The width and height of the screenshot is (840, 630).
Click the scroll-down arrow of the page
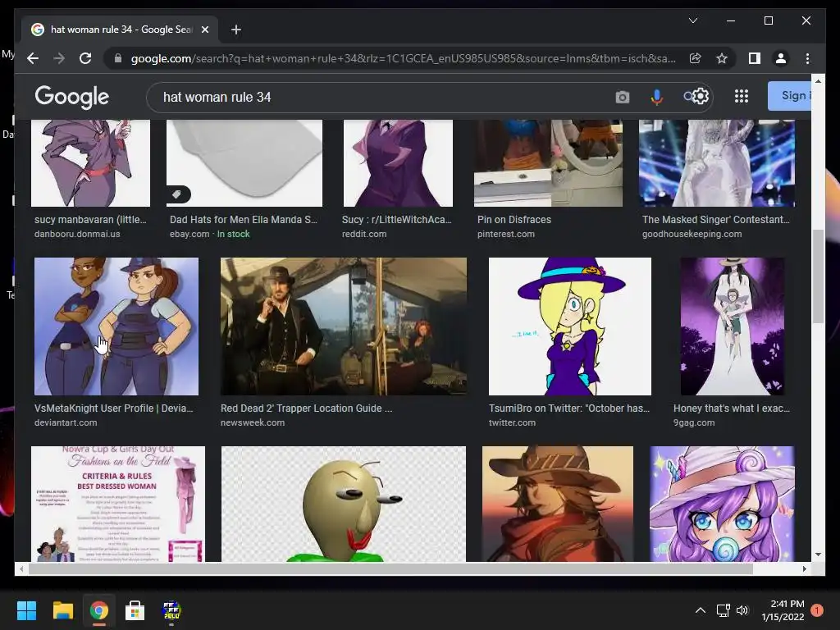818,555
